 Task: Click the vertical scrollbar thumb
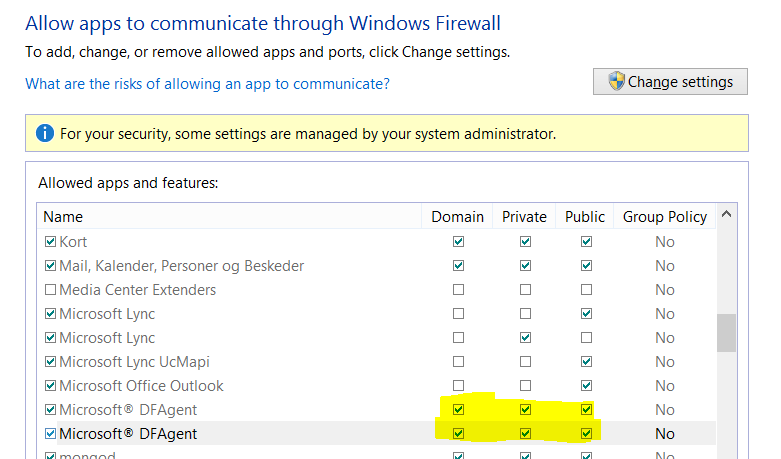(x=727, y=333)
